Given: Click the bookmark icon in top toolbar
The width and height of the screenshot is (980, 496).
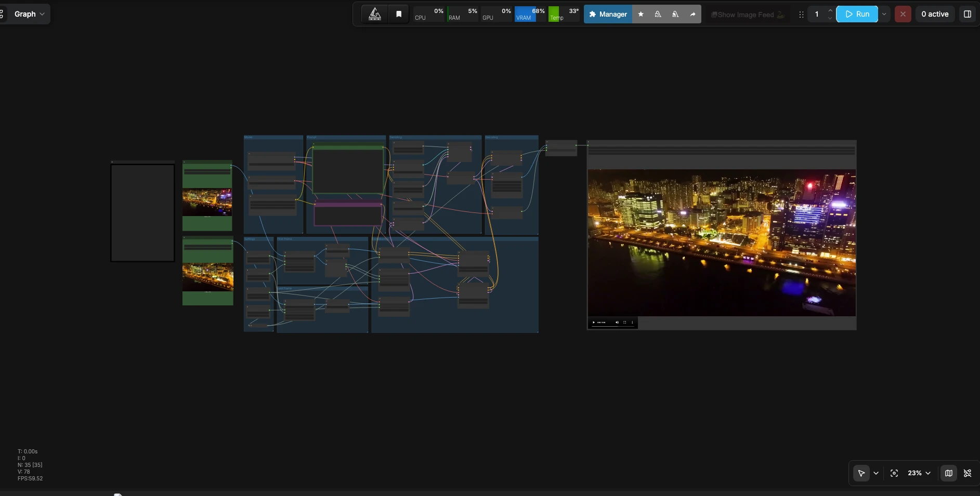Looking at the screenshot, I should (399, 14).
